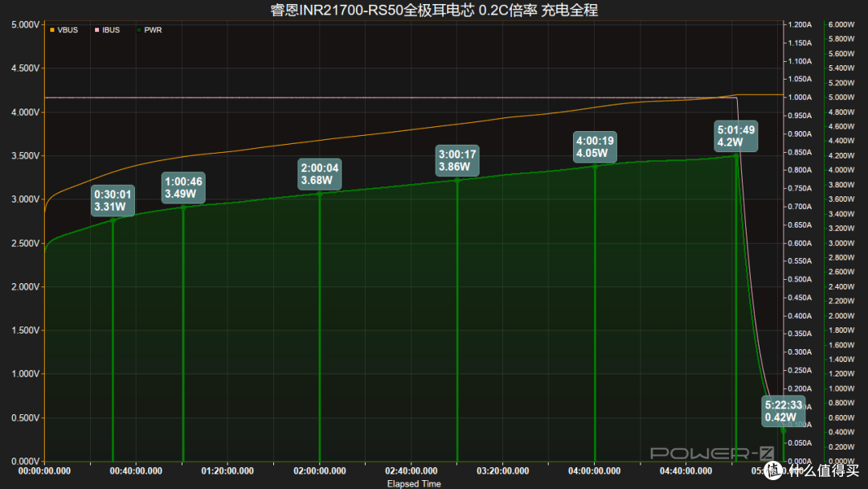Click the 1.000A current axis label
Viewport: 868px width, 489px height.
[800, 97]
